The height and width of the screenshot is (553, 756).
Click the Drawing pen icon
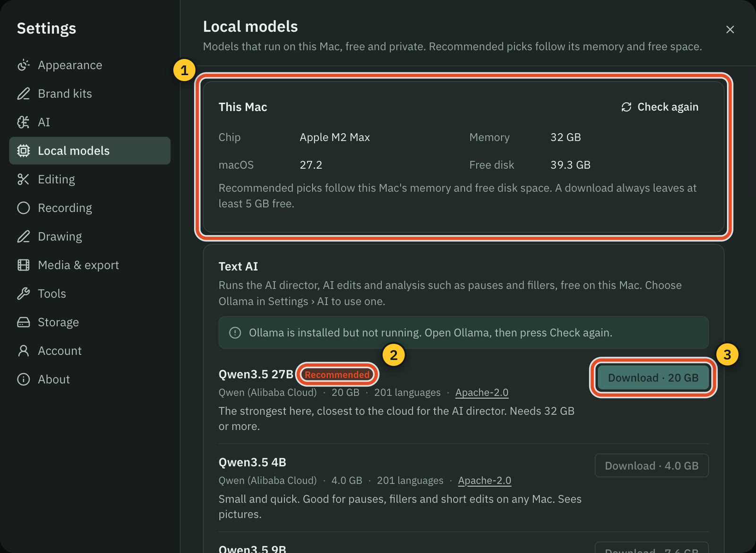coord(23,236)
